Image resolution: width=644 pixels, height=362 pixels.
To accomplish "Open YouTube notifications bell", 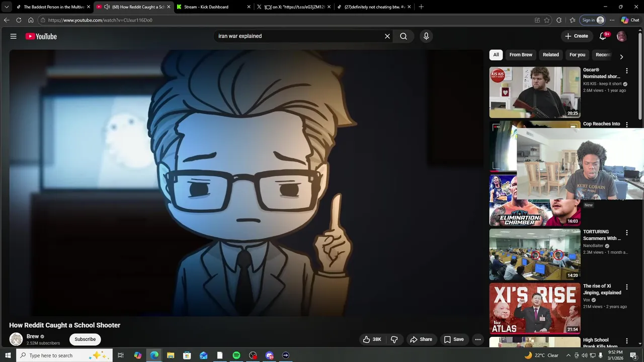I will [x=603, y=36].
